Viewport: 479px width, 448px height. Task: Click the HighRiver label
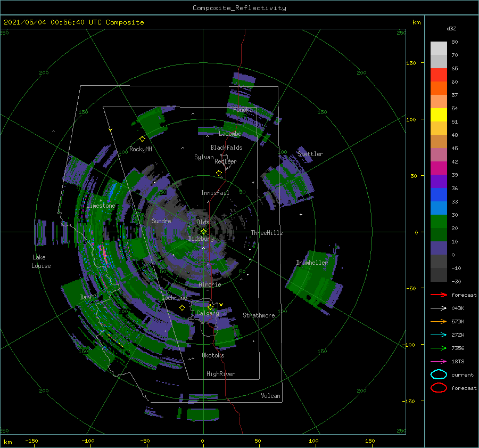[x=221, y=374]
